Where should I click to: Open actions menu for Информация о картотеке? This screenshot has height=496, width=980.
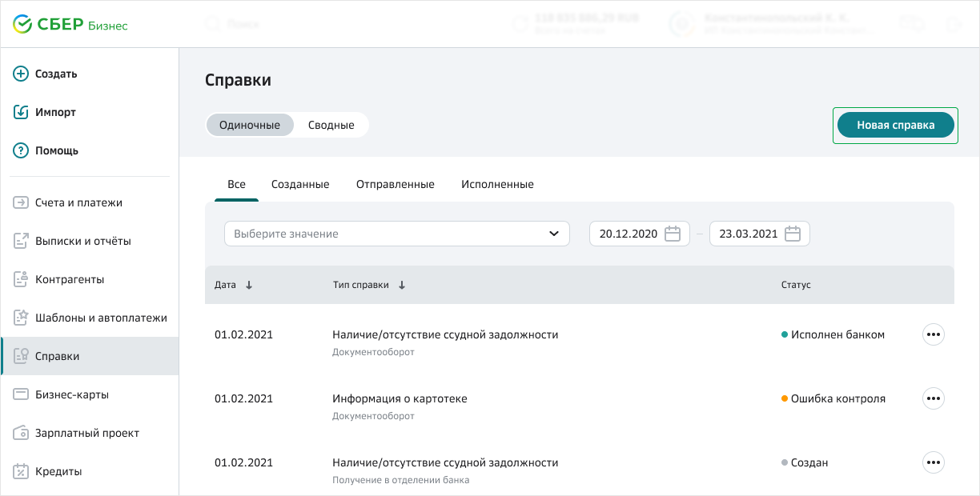(x=933, y=398)
